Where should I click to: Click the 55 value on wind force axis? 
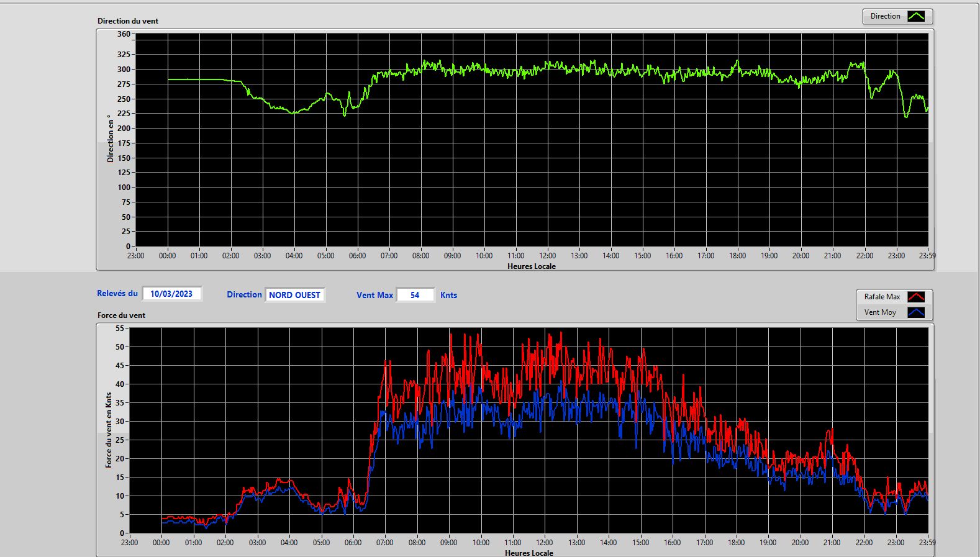[x=120, y=328]
